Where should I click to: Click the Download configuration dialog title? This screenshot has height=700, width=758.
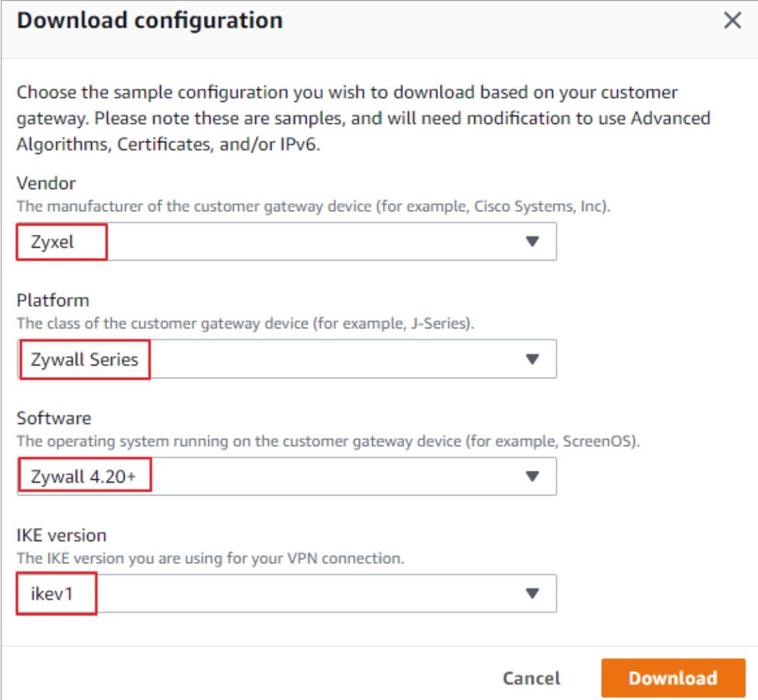(x=150, y=21)
